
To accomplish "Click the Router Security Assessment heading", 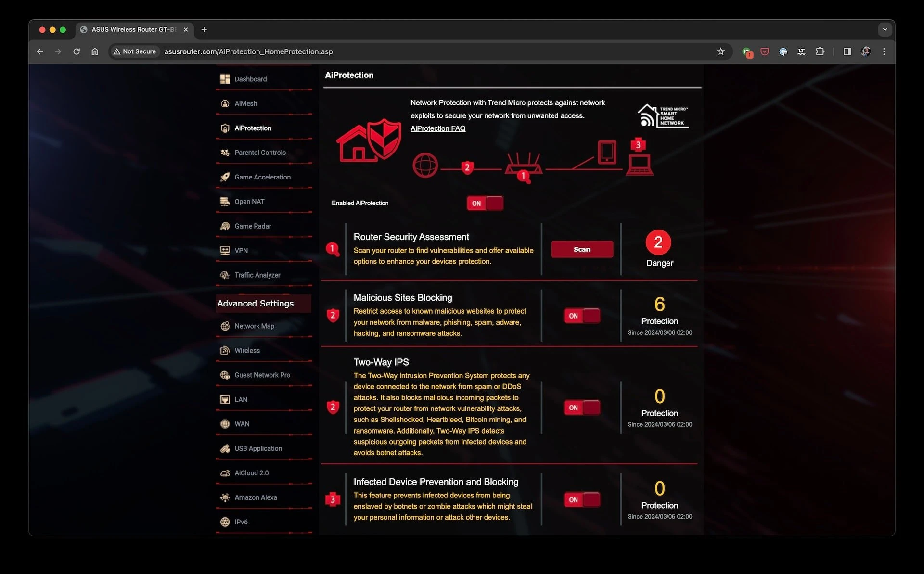I will 411,237.
